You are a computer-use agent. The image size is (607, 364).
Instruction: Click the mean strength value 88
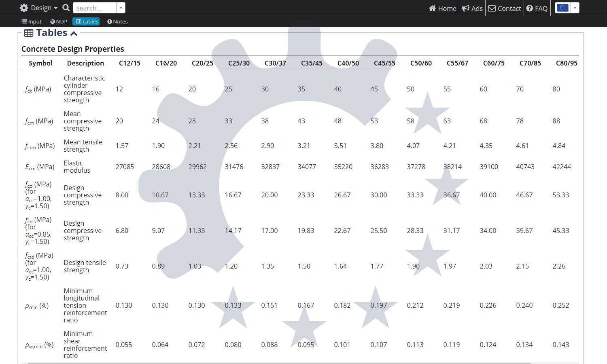click(556, 121)
